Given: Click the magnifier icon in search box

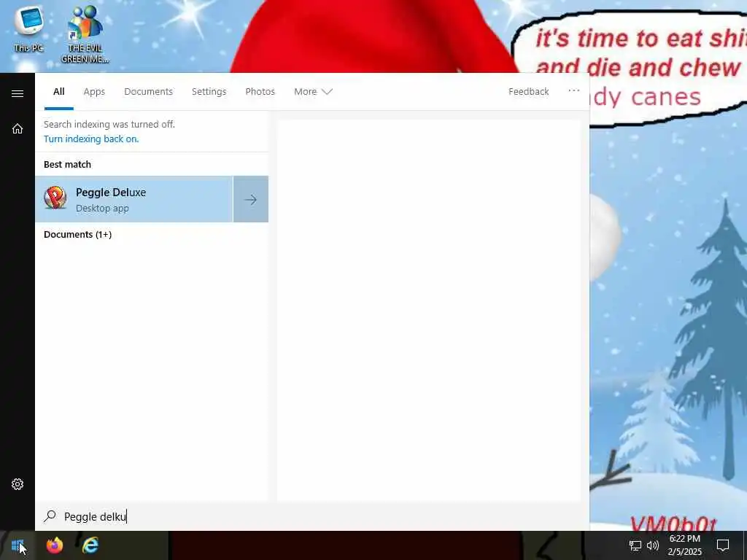Looking at the screenshot, I should point(50,516).
